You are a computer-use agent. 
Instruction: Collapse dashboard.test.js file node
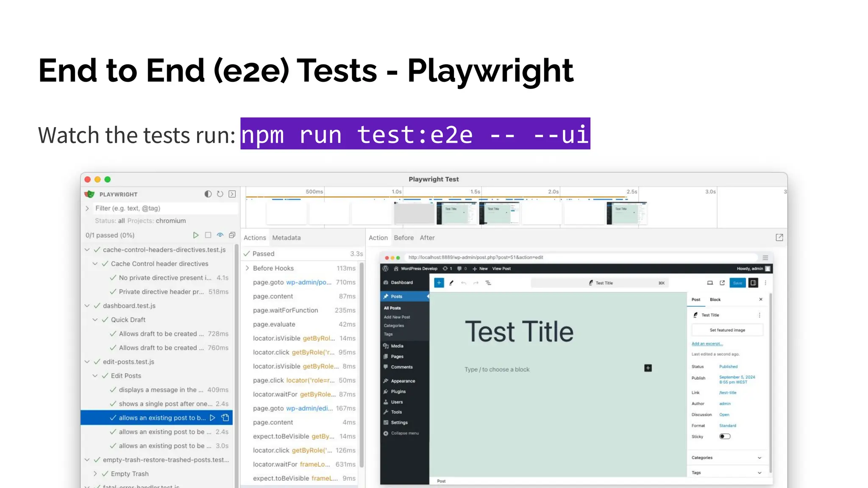point(87,306)
